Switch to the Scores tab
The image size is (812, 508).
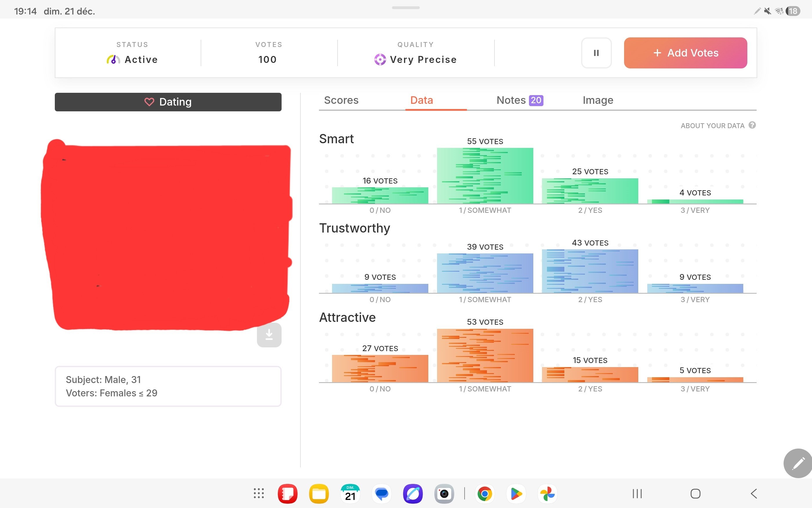pyautogui.click(x=341, y=100)
